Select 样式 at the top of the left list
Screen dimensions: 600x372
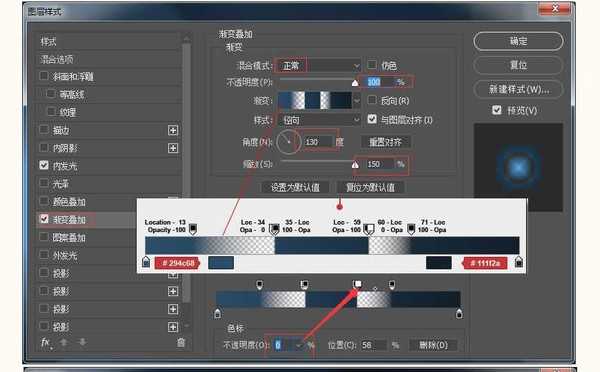coord(48,42)
